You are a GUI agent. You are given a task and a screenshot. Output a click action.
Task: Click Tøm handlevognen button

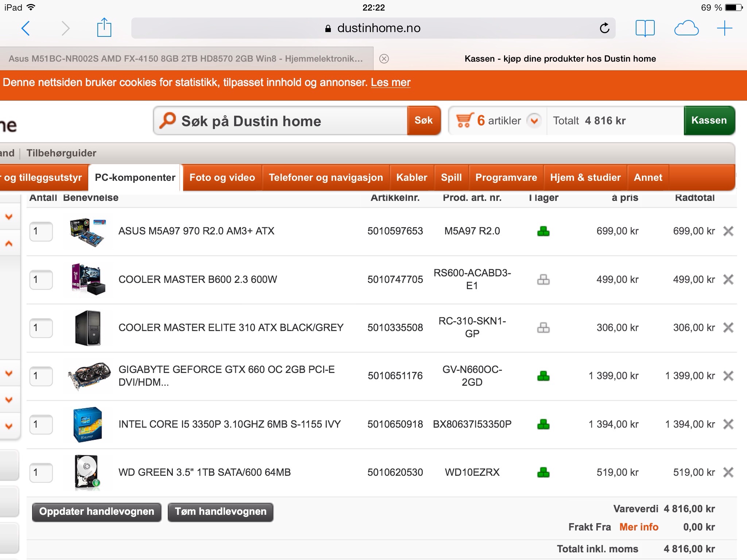tap(220, 512)
